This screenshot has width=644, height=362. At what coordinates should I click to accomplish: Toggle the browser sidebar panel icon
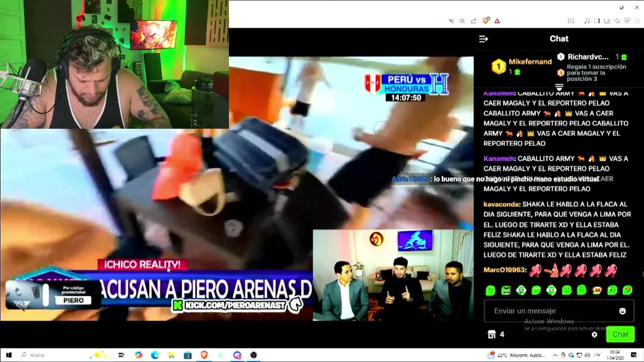coord(597,21)
